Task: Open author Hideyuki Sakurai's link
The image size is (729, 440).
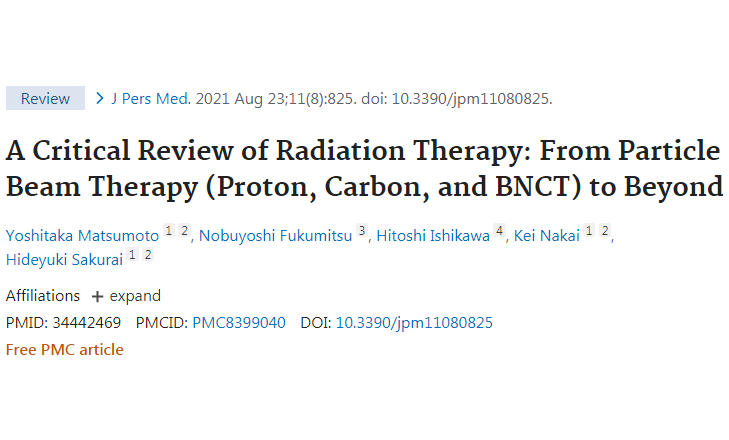Action: 64,257
